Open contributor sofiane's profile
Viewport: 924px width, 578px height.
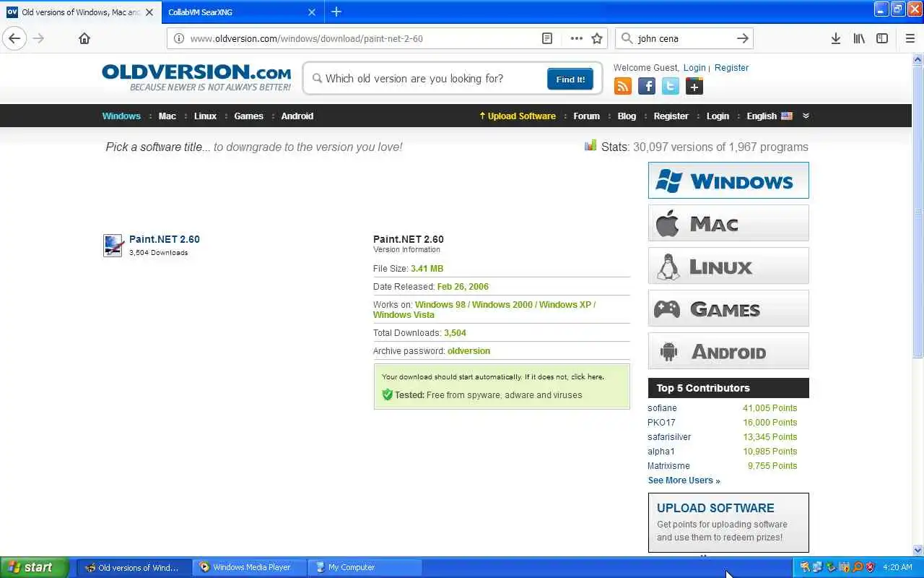coord(662,408)
